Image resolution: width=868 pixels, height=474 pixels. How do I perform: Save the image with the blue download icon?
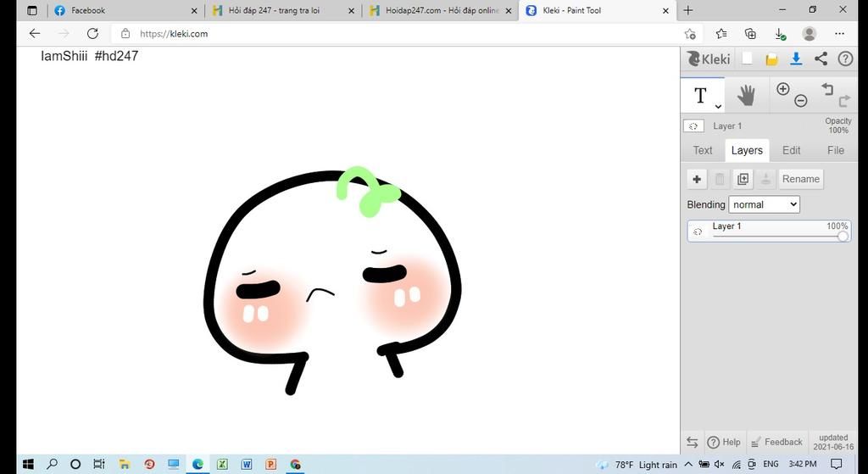(x=796, y=59)
